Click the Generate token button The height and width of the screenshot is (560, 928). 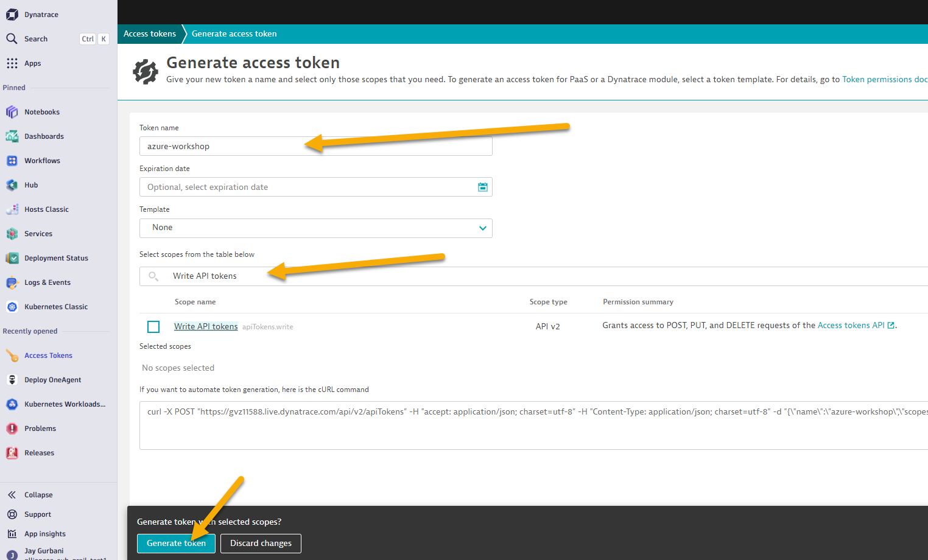tap(176, 543)
